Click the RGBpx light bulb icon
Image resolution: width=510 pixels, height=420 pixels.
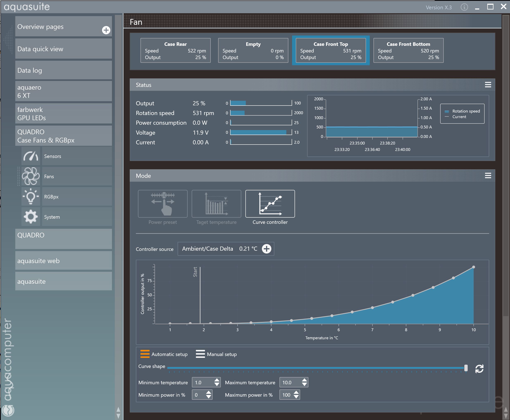[31, 196]
